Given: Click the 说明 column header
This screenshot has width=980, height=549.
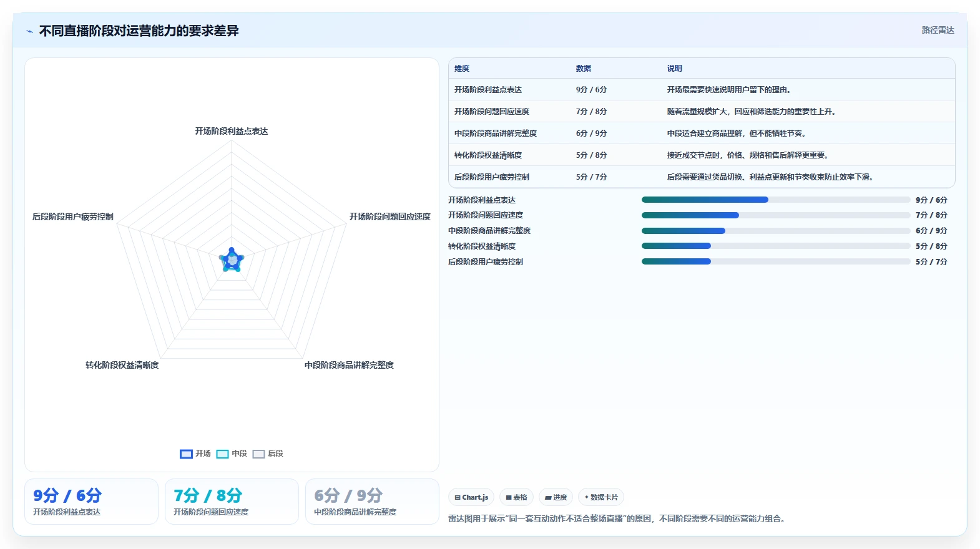Looking at the screenshot, I should [x=675, y=69].
